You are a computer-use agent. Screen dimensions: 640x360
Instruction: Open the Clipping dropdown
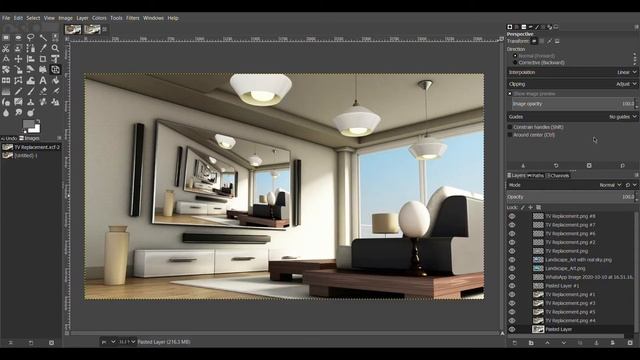click(x=572, y=84)
